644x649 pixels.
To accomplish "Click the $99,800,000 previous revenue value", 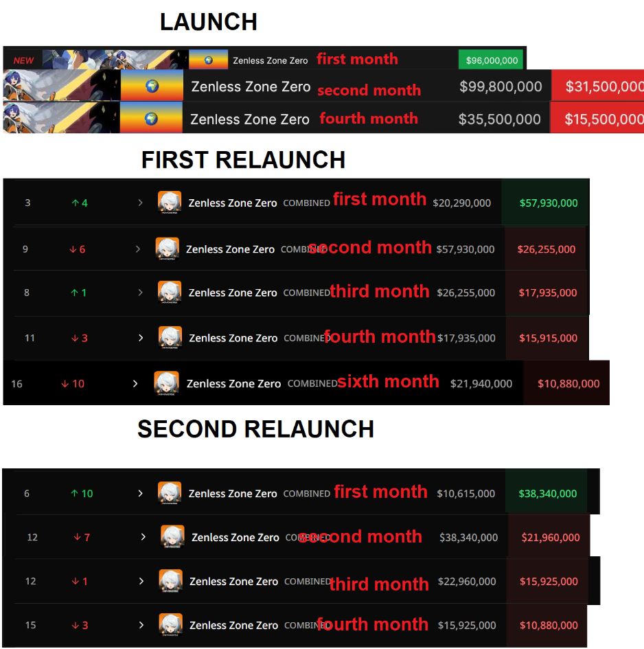I will [501, 86].
